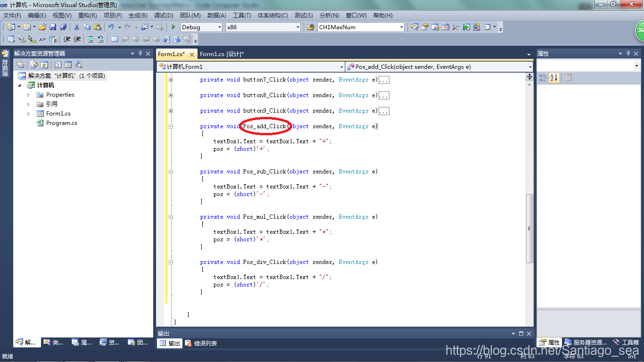The height and width of the screenshot is (362, 644).
Task: Undo the last edit with Undo icon
Action: (x=111, y=27)
